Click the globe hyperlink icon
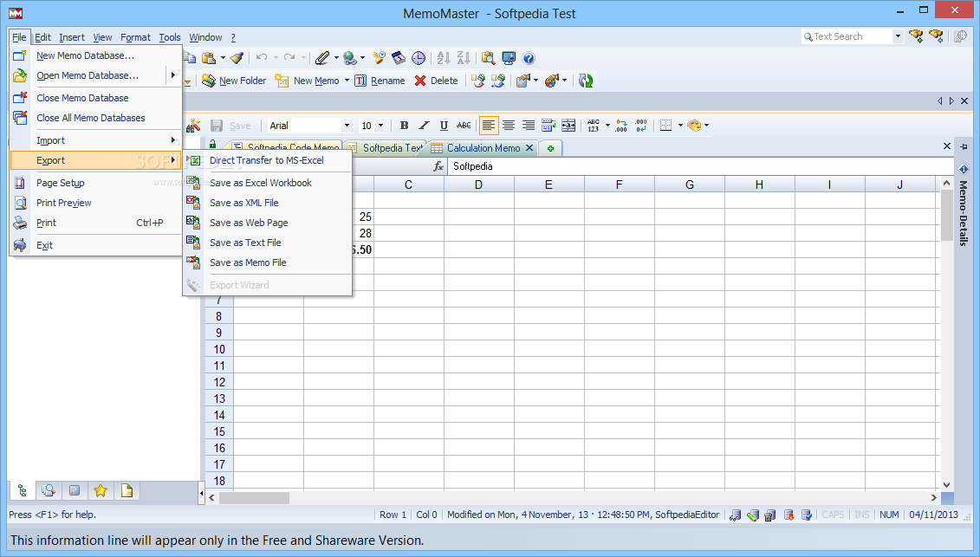Image resolution: width=980 pixels, height=557 pixels. point(350,58)
